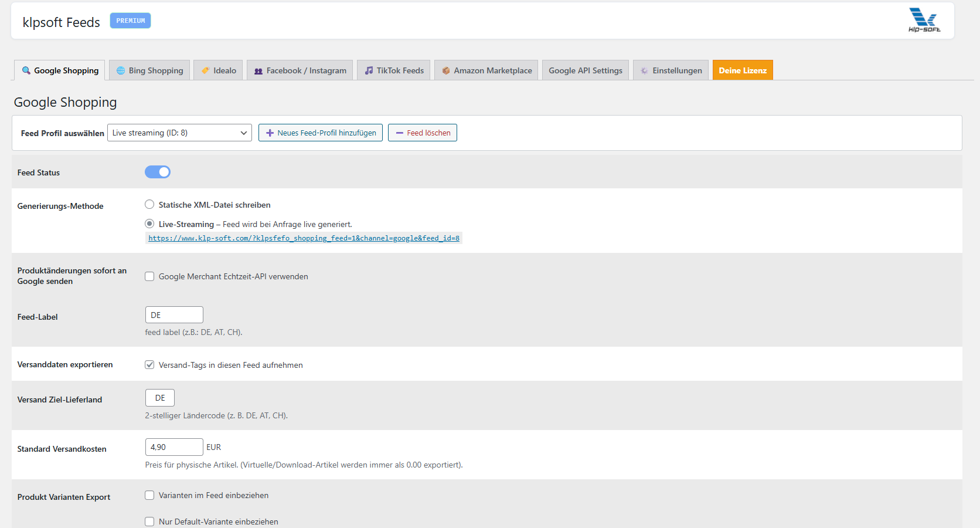Click the gear icon on Einstellungen tab

(645, 70)
